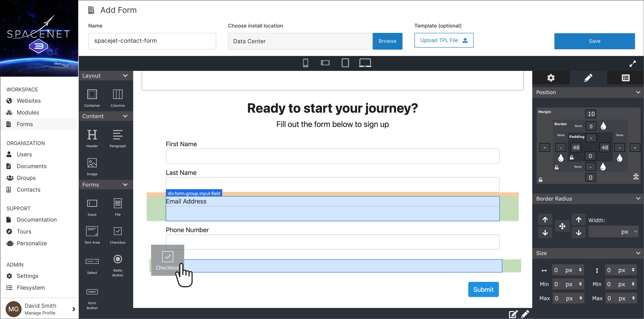Click the margin center-align icon

(636, 177)
